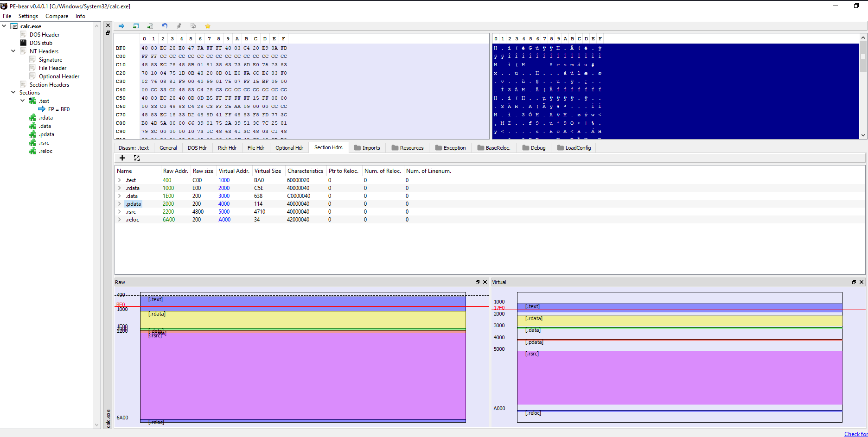Collapse the .text node in the tree
This screenshot has height=437, width=868.
click(22, 101)
